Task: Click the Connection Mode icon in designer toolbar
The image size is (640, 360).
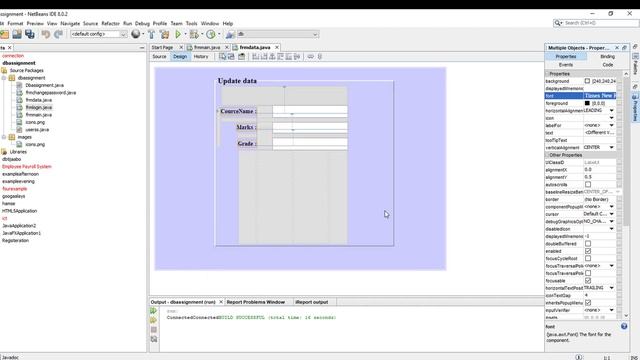Action: 231,57
